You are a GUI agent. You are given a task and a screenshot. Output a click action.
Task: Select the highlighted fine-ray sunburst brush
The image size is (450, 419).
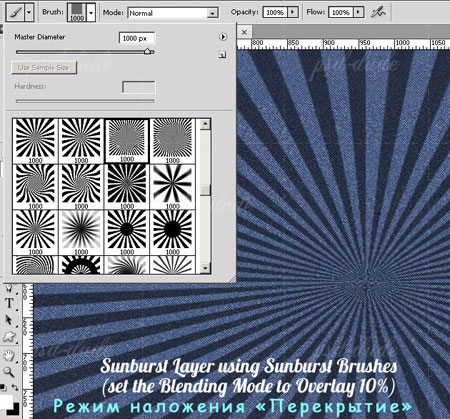(x=127, y=141)
